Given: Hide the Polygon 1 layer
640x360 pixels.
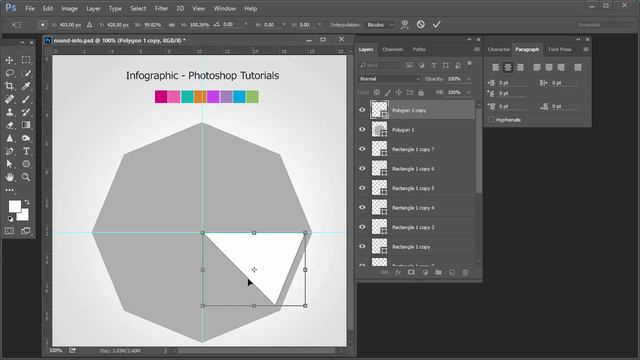Looking at the screenshot, I should pyautogui.click(x=362, y=129).
